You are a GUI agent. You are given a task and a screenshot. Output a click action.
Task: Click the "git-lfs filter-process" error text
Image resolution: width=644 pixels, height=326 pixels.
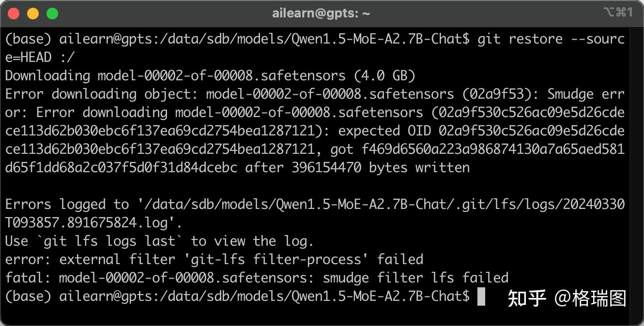[x=276, y=259]
